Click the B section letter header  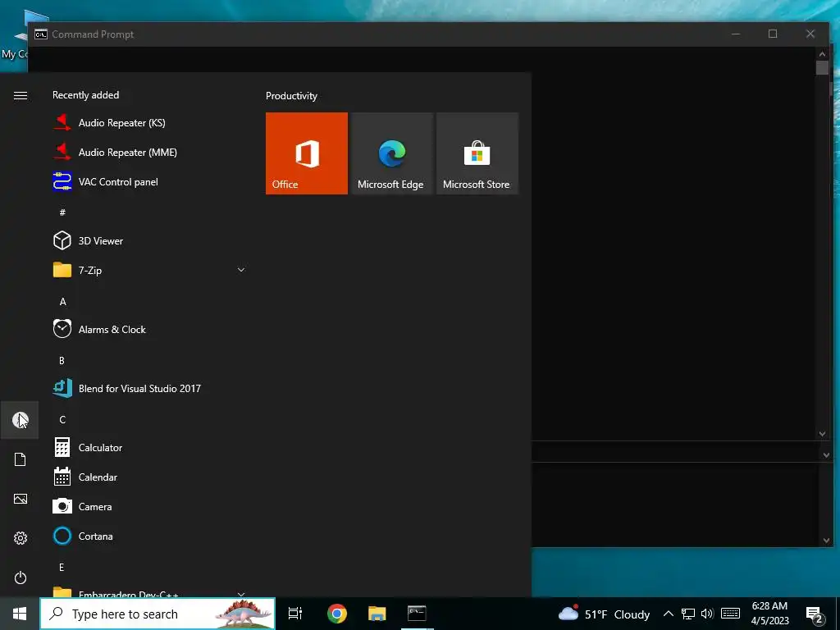62,361
